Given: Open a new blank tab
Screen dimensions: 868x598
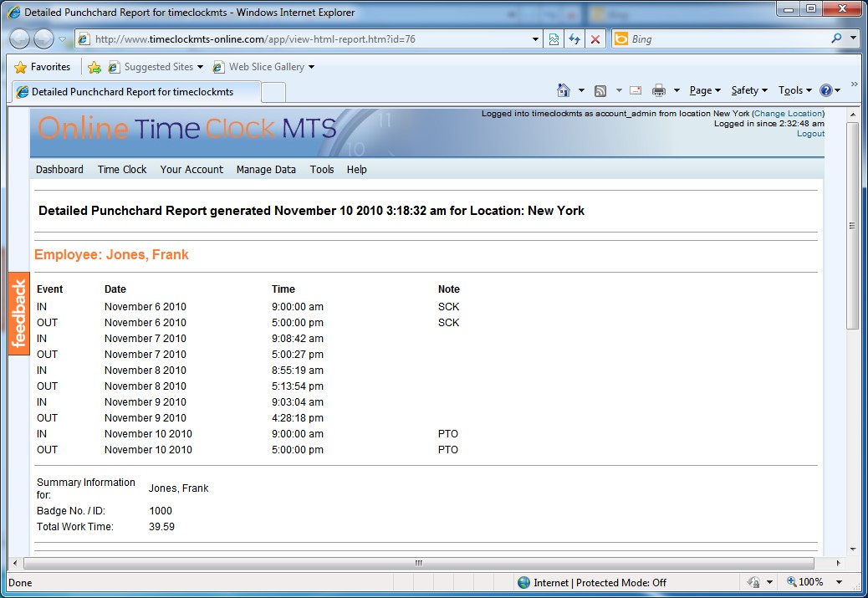Looking at the screenshot, I should (273, 92).
